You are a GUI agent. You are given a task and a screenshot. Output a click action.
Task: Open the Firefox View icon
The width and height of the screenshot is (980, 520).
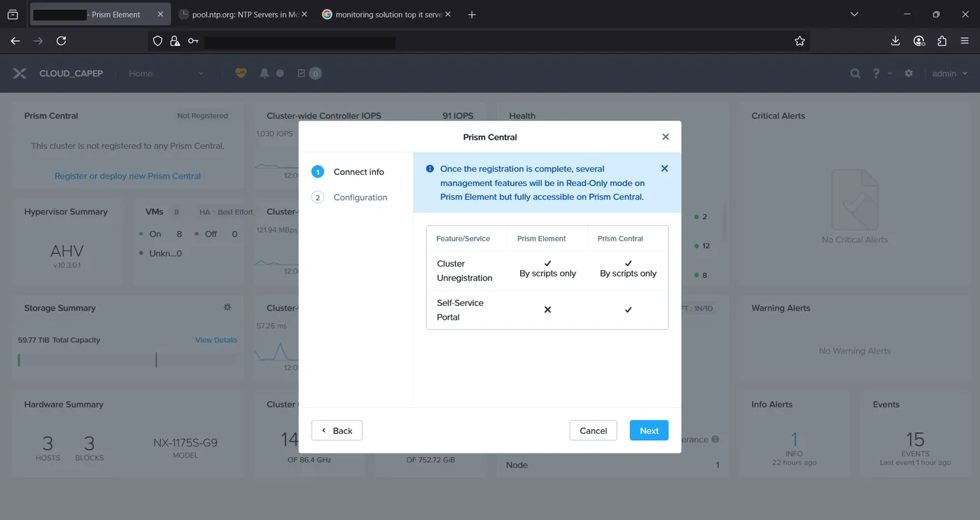click(13, 14)
